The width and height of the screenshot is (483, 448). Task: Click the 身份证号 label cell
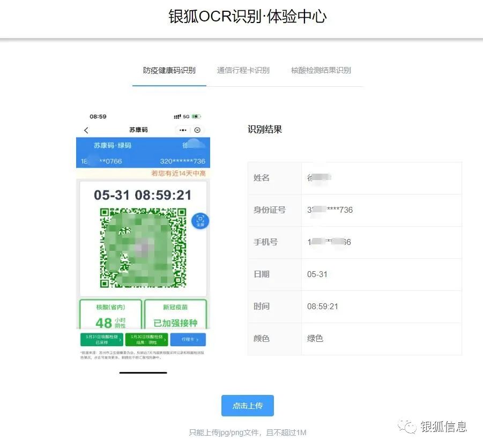(x=275, y=210)
